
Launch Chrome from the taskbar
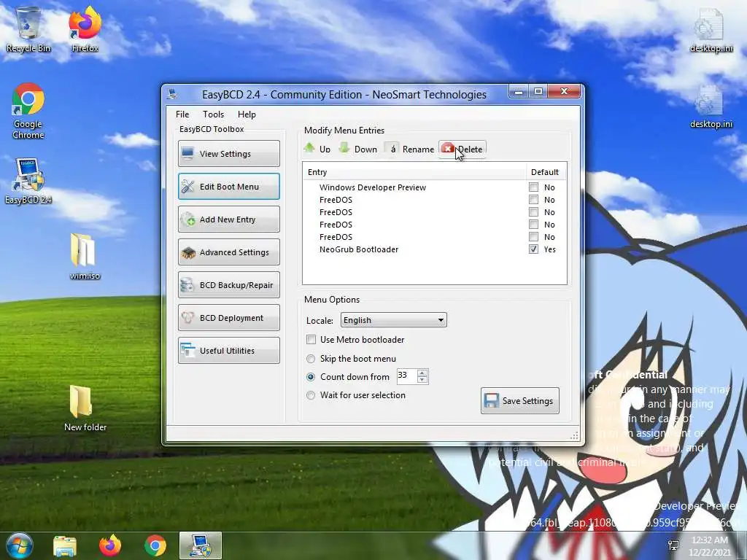[x=155, y=545]
